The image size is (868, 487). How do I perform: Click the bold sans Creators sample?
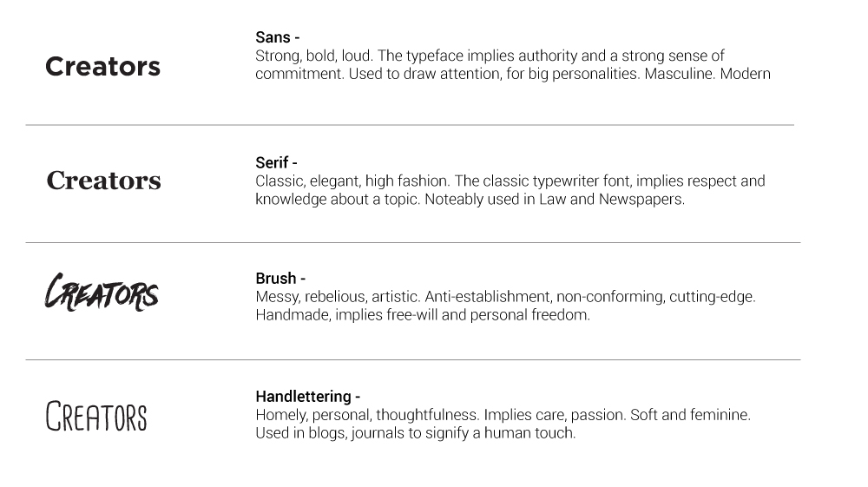click(103, 66)
